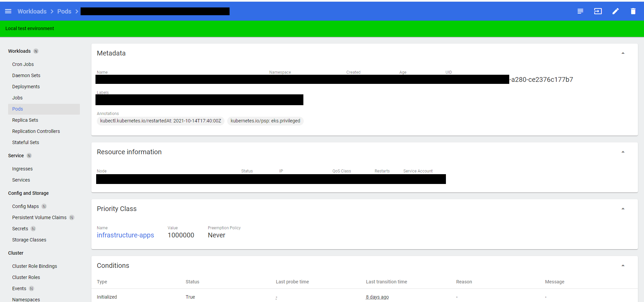
Task: Open Persistent Volume Claims in sidebar
Action: click(x=39, y=217)
